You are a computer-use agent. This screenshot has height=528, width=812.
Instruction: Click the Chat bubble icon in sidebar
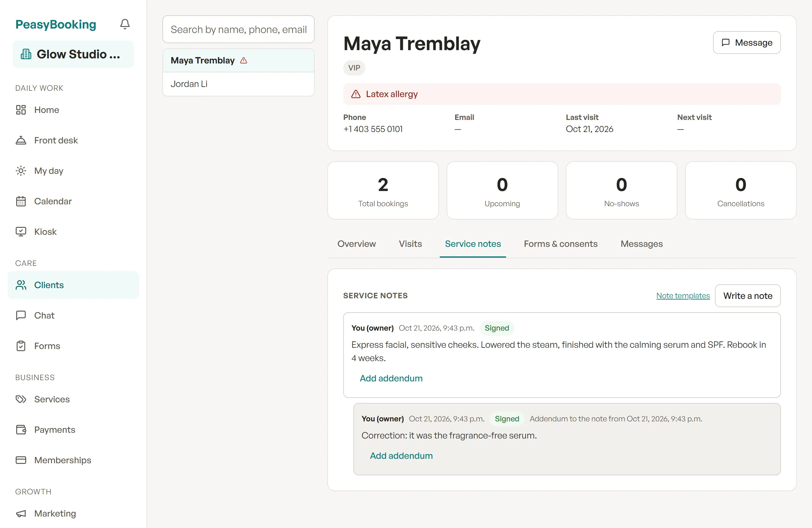pos(21,315)
